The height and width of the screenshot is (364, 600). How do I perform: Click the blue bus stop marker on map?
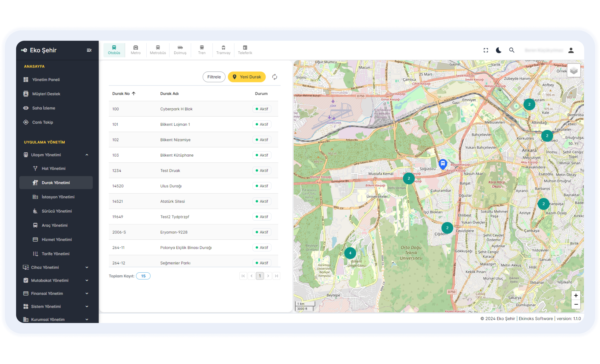click(443, 164)
